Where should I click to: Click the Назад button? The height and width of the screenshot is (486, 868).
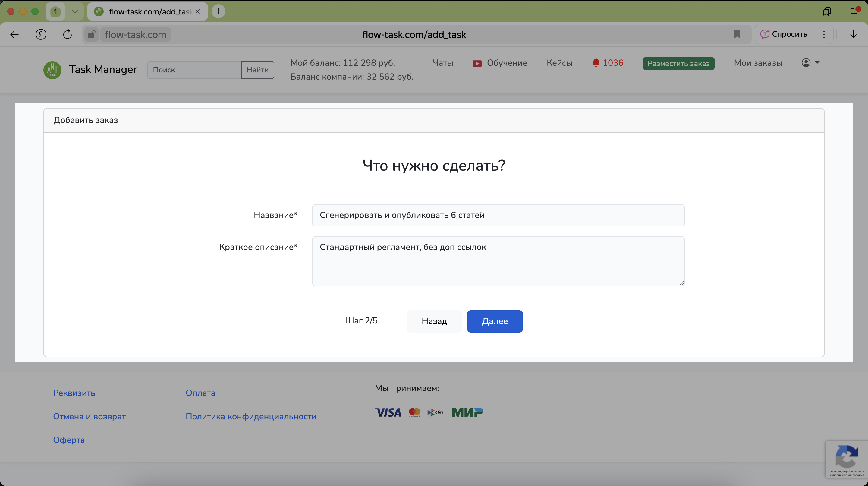[x=434, y=321]
